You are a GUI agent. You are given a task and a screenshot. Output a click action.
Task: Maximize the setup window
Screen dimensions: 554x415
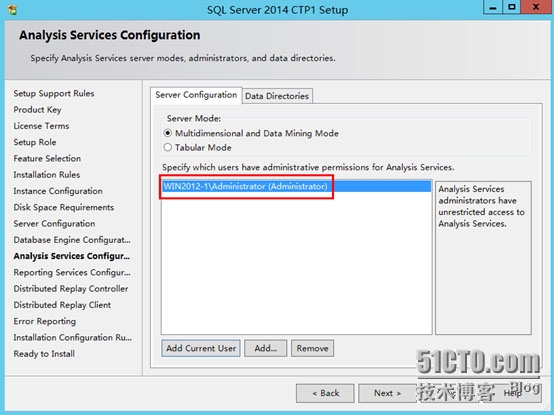pos(512,7)
